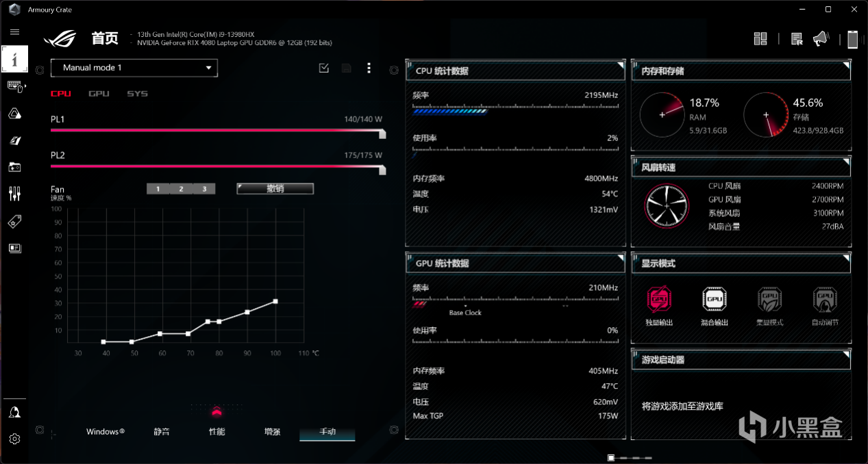Open the Manual mode 1 dropdown

pos(134,68)
